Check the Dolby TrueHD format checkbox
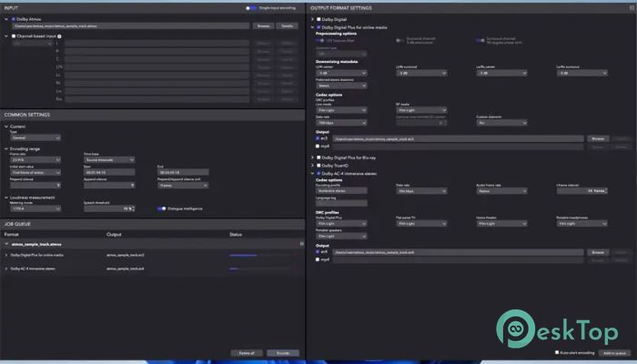Image resolution: width=637 pixels, height=364 pixels. click(318, 166)
